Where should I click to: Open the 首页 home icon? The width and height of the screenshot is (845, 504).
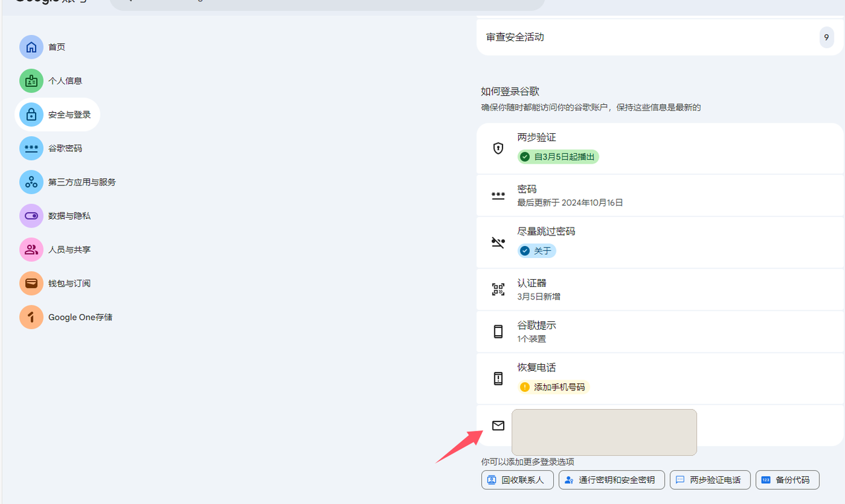tap(31, 47)
